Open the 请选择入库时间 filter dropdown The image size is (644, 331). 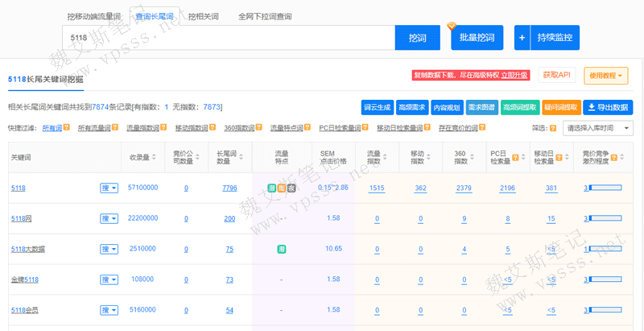pyautogui.click(x=600, y=128)
